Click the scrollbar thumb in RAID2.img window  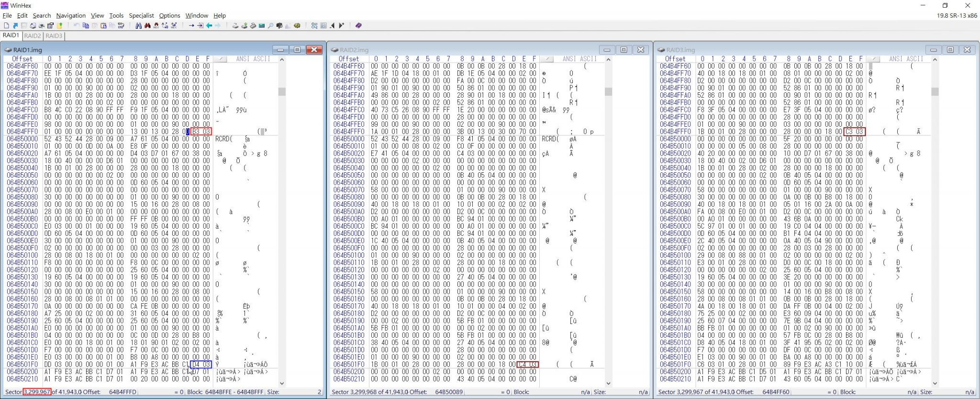click(608, 91)
